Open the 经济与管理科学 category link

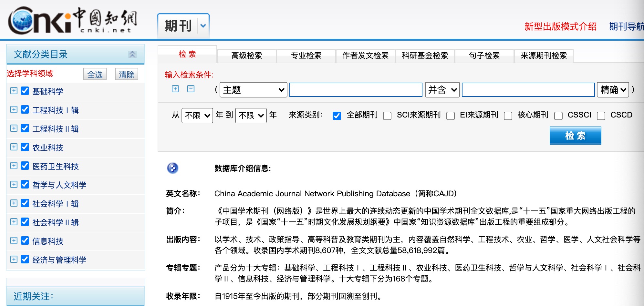59,260
